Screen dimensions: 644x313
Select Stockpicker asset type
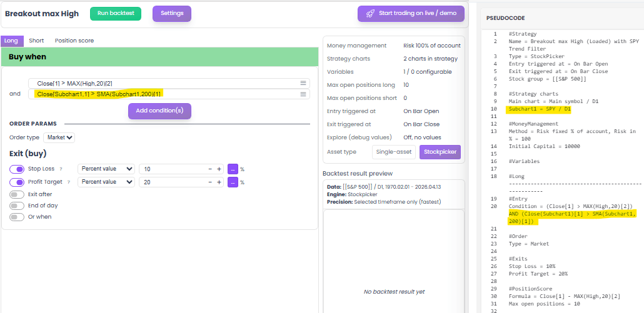coord(440,152)
